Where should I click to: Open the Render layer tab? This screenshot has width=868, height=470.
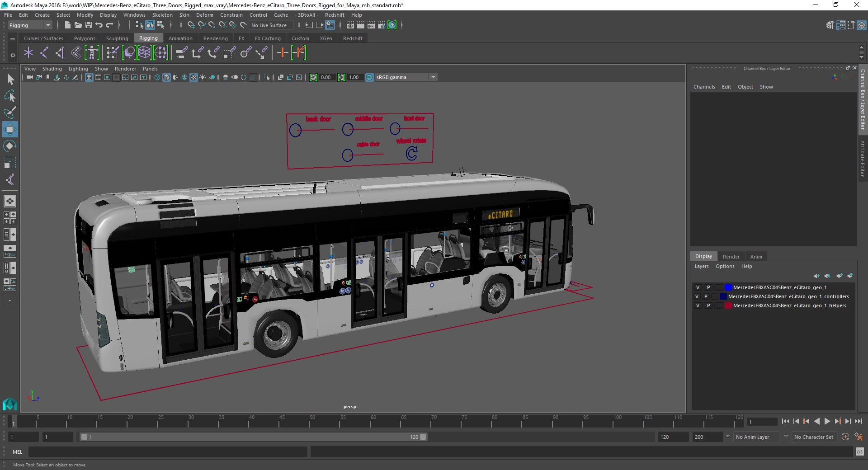[x=731, y=257]
